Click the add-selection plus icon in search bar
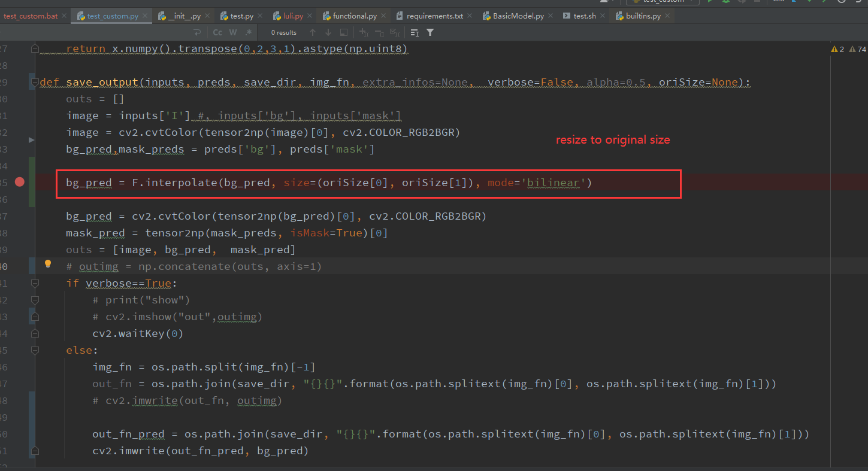The image size is (868, 471). [363, 32]
